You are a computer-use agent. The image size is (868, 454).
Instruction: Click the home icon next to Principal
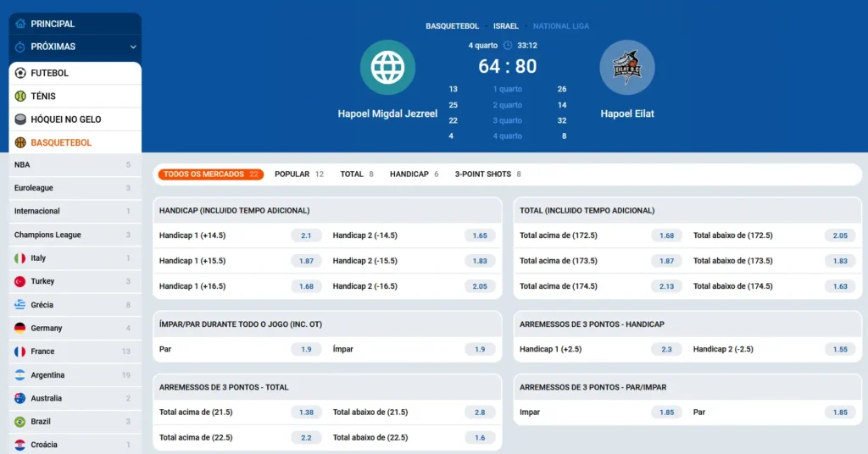tap(20, 24)
